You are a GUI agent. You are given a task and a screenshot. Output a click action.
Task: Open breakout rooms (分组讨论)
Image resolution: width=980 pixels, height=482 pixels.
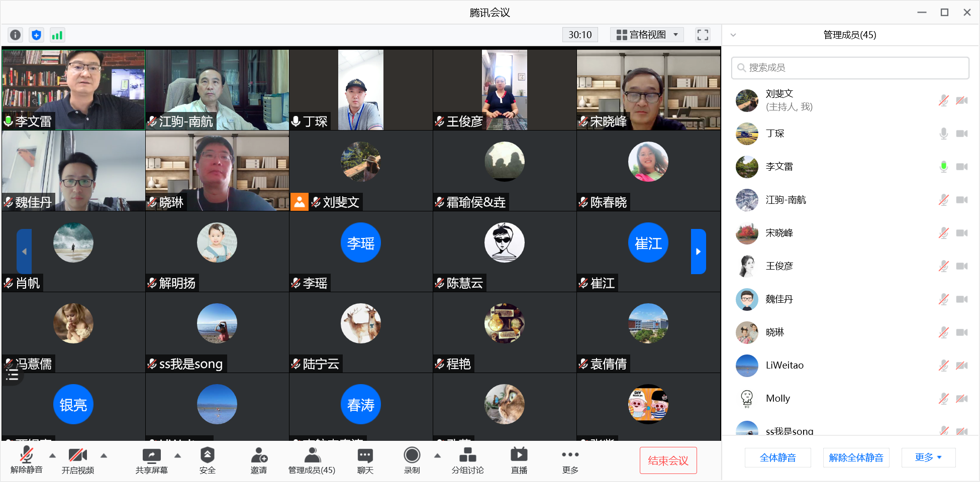[467, 460]
